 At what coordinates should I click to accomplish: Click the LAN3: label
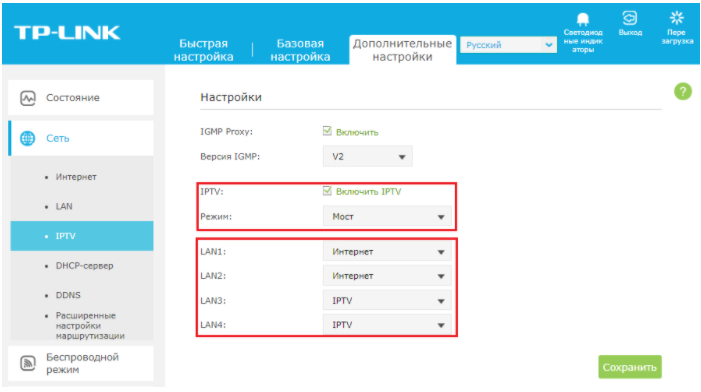click(213, 300)
